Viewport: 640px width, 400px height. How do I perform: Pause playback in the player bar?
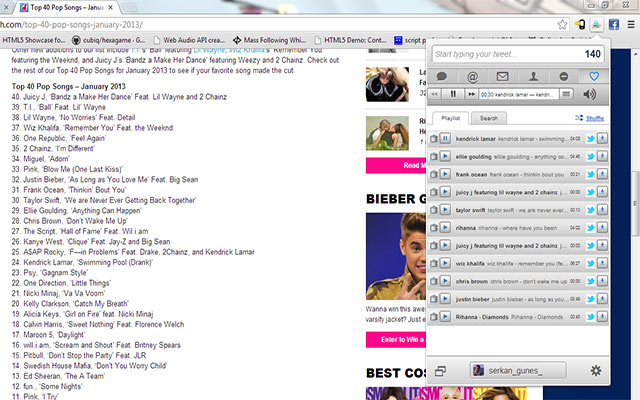(453, 94)
